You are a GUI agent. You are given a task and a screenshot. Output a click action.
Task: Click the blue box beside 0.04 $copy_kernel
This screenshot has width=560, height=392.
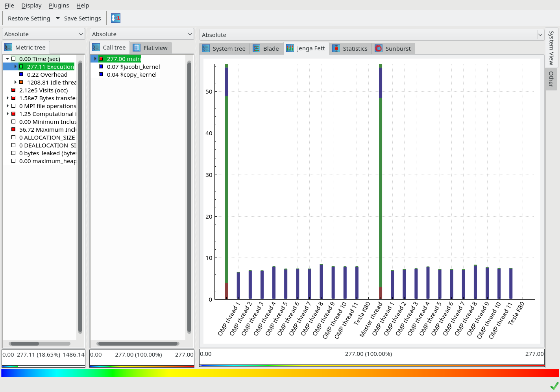101,74
